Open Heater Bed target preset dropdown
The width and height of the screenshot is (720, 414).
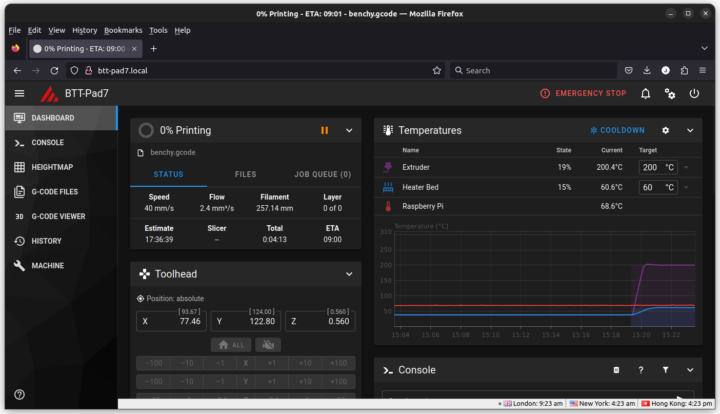coord(686,187)
